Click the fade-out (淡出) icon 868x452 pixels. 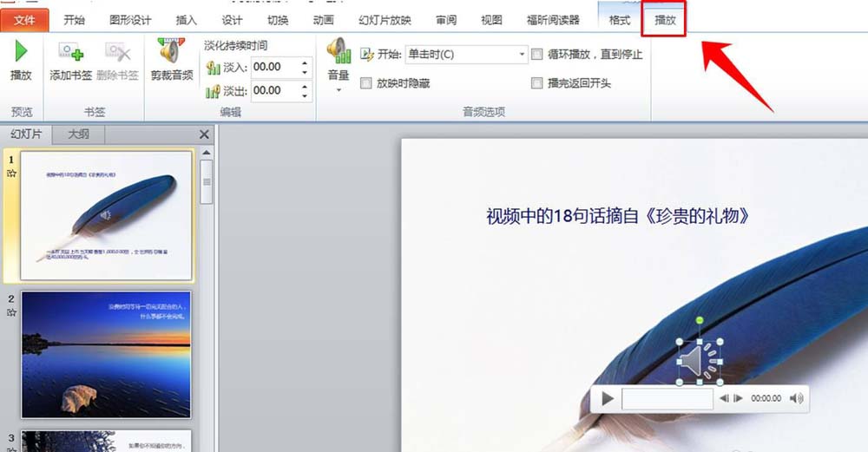pos(213,91)
